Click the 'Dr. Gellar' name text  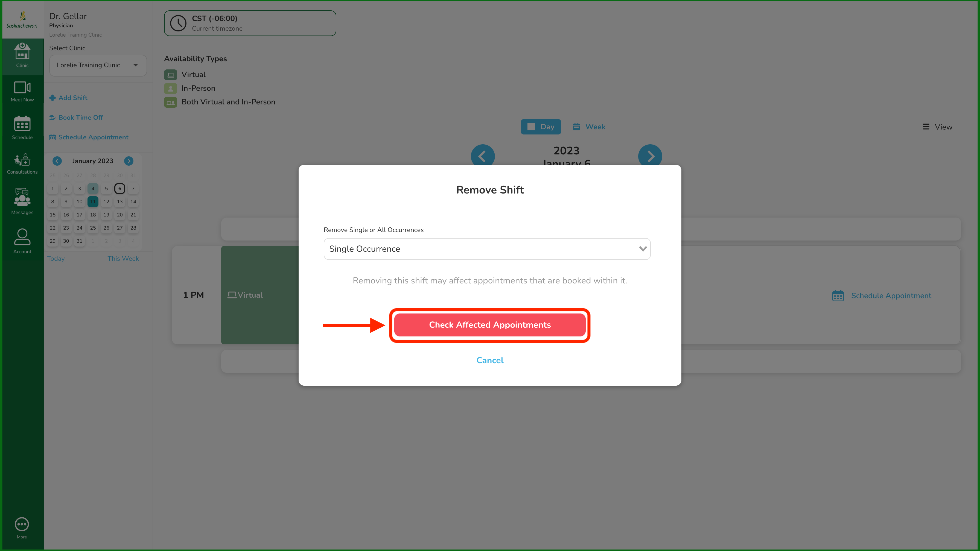click(68, 16)
